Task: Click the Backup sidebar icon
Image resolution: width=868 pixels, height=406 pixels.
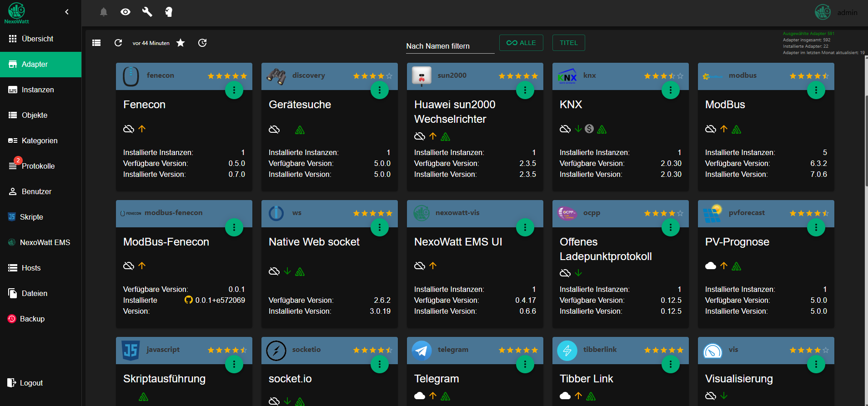Action: click(12, 319)
